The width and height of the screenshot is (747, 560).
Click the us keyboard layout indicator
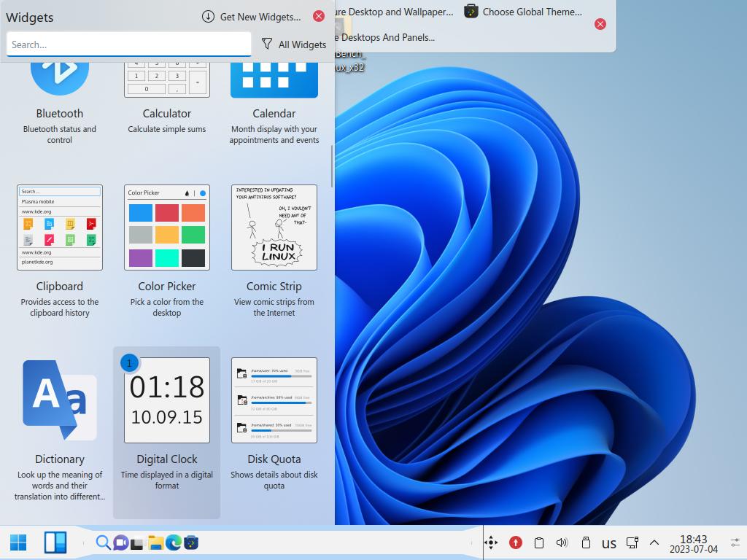[609, 543]
